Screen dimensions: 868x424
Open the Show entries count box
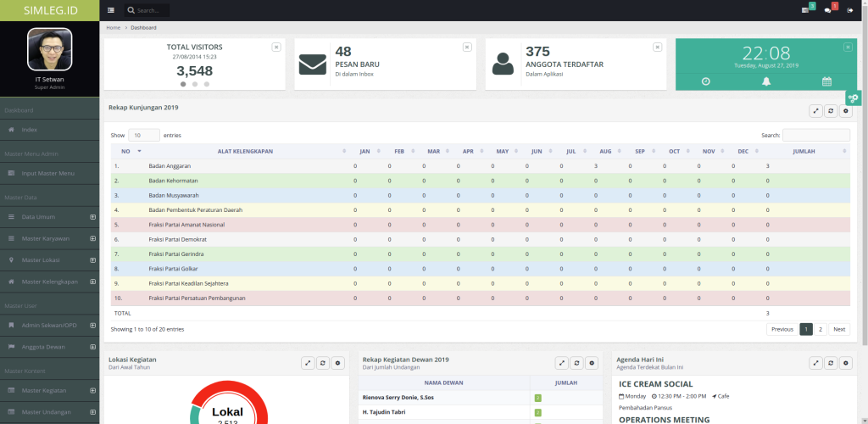(144, 135)
